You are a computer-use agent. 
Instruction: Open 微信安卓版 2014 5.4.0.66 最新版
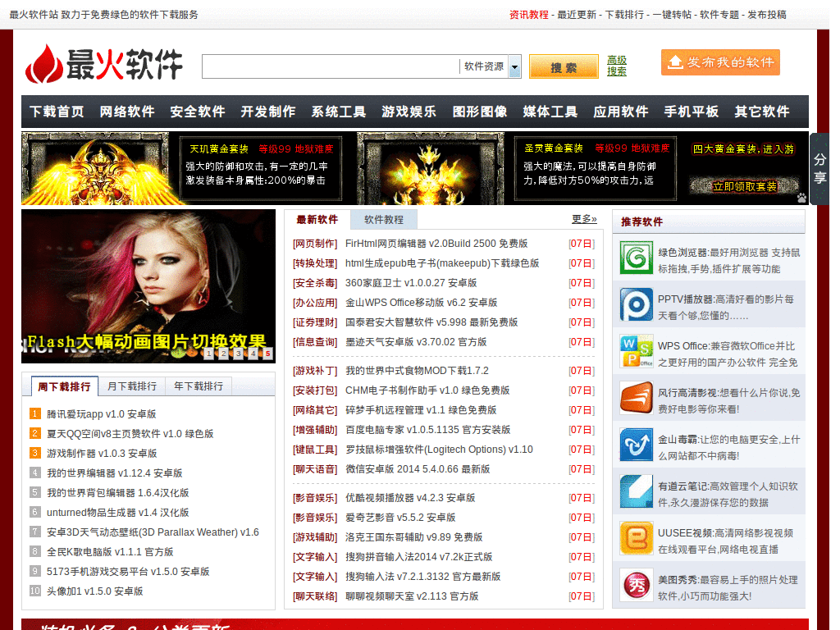pos(418,469)
